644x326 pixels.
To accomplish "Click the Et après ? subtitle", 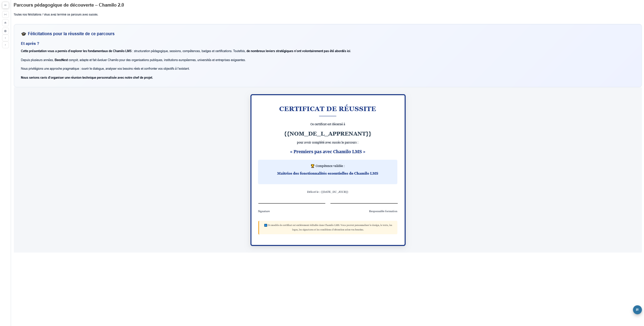I will pyautogui.click(x=30, y=43).
